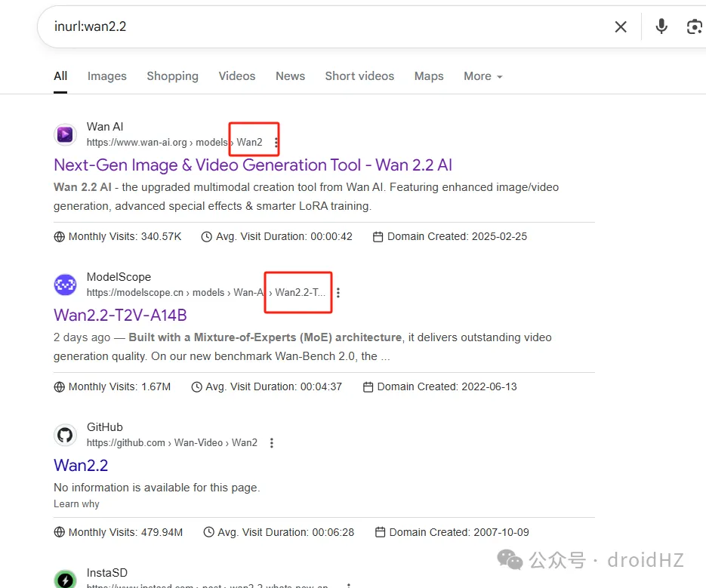This screenshot has height=588, width=706.
Task: Click the GitHub site favicon
Action: point(66,435)
